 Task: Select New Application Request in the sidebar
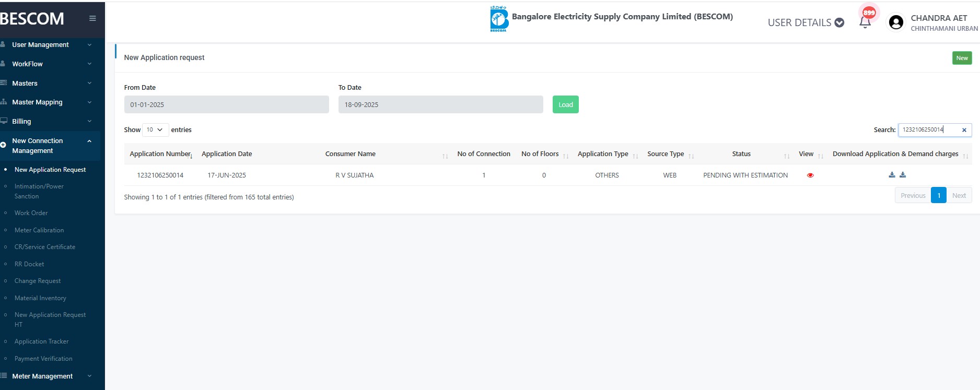coord(50,170)
